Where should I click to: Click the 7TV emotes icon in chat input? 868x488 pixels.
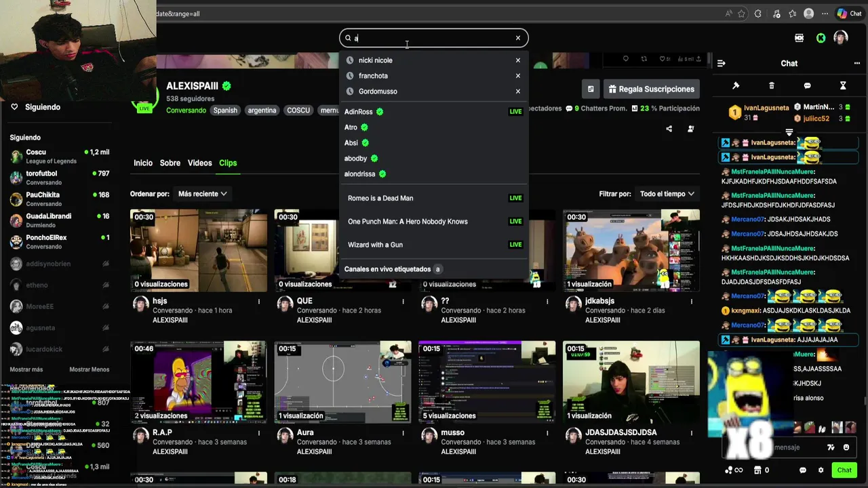[831, 447]
